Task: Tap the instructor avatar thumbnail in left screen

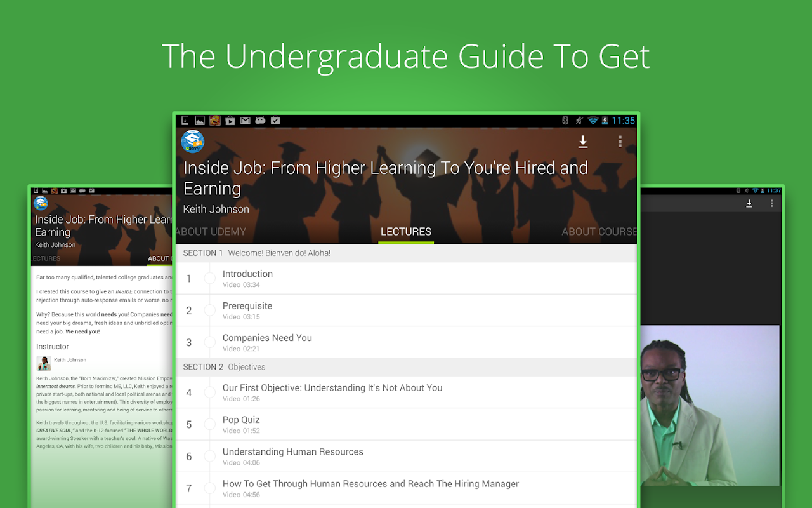Action: point(44,363)
